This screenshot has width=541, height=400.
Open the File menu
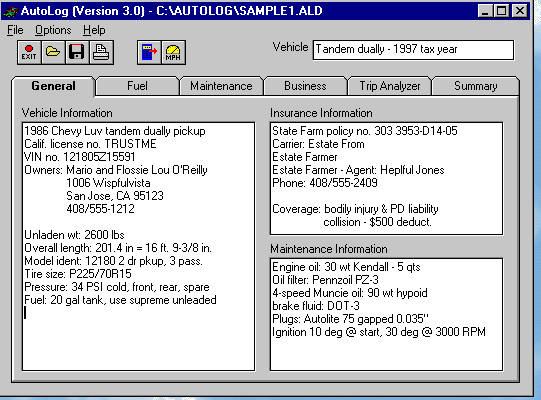click(15, 30)
